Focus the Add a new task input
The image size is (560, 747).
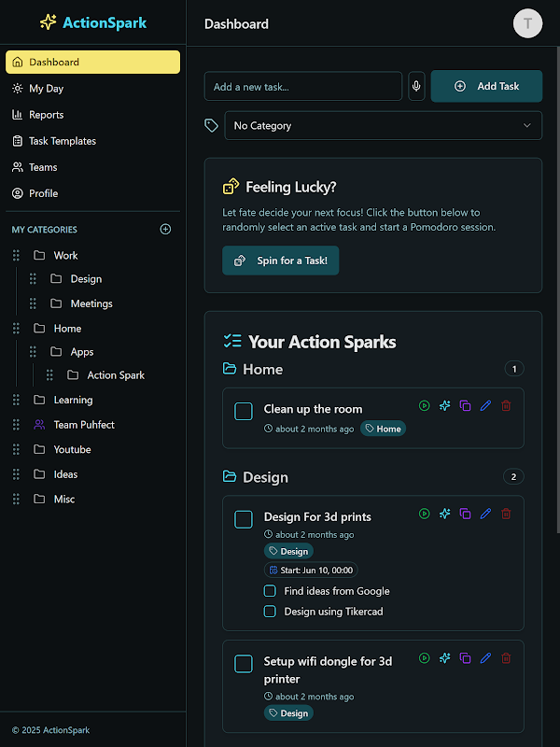302,87
